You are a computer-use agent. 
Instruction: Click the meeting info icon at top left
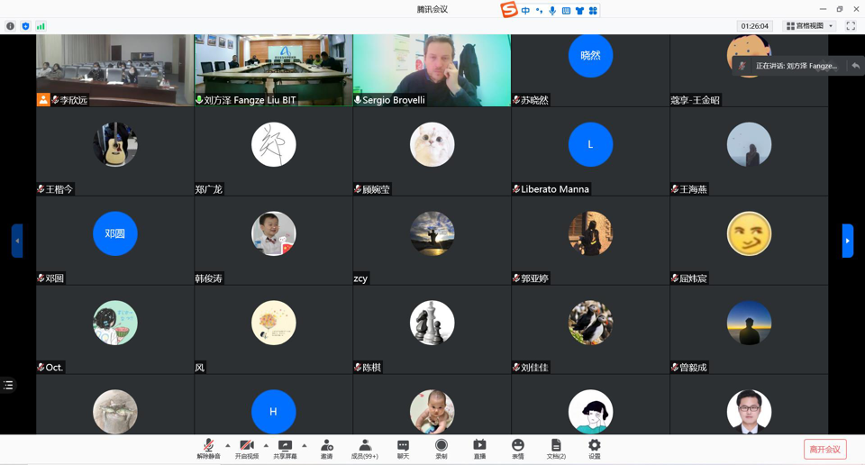[x=10, y=26]
